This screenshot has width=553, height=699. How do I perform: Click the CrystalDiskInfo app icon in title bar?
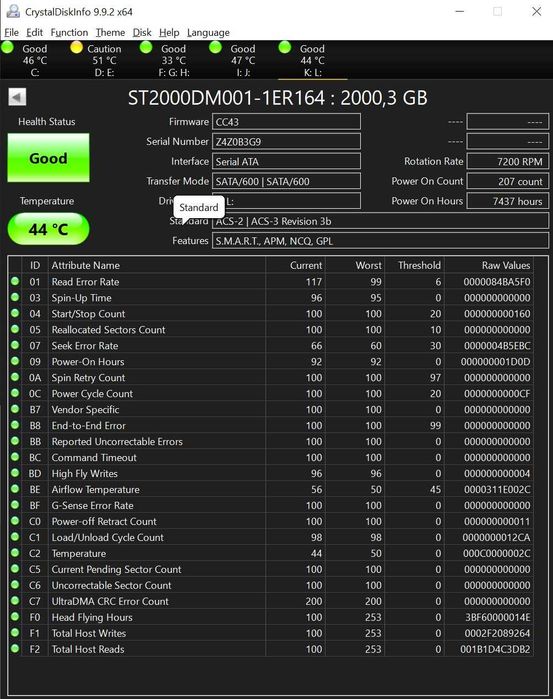[13, 11]
